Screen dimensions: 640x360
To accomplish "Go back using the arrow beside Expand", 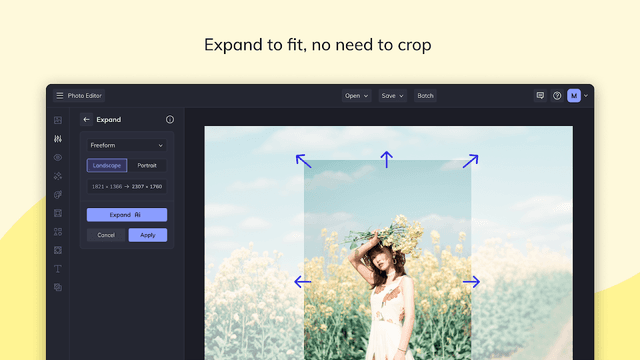I will (86, 120).
